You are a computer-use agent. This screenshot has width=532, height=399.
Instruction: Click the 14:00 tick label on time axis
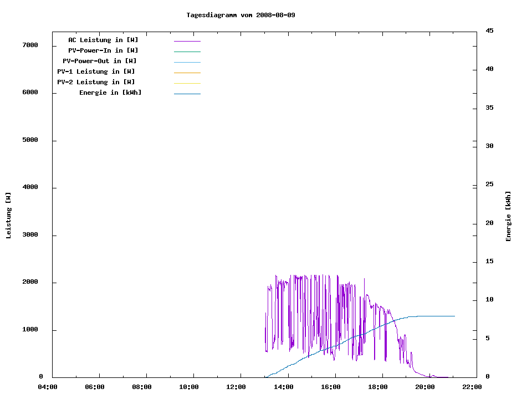coord(284,387)
